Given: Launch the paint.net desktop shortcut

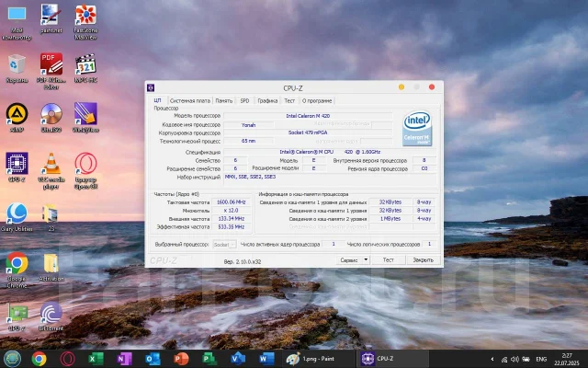Looking at the screenshot, I should tap(51, 18).
